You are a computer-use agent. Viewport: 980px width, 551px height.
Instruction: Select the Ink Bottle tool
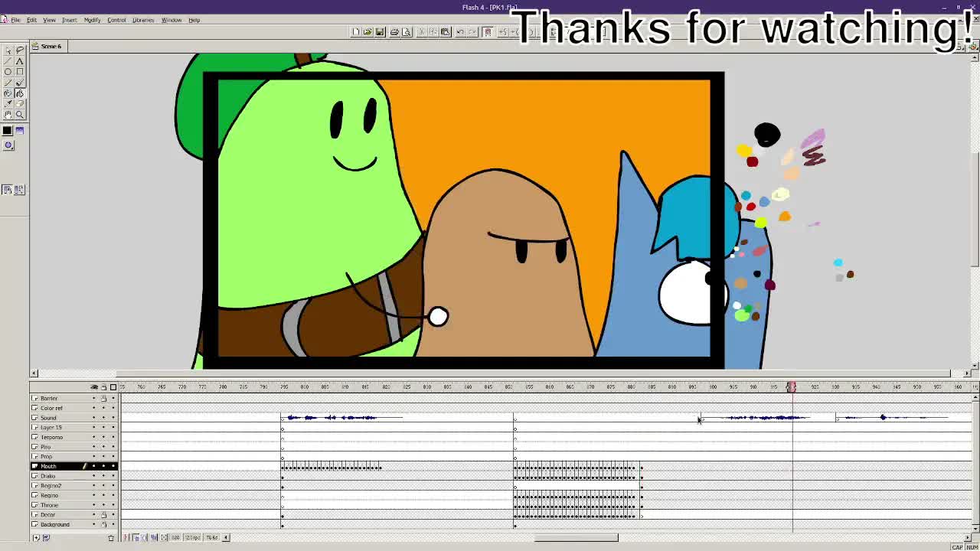tap(8, 93)
